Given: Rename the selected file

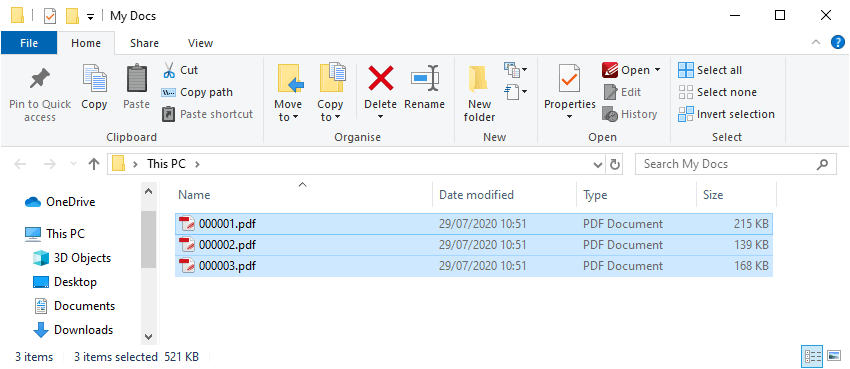Looking at the screenshot, I should point(424,88).
